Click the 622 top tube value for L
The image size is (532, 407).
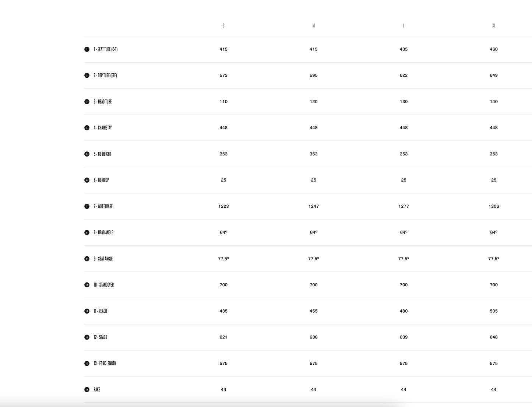coord(404,76)
